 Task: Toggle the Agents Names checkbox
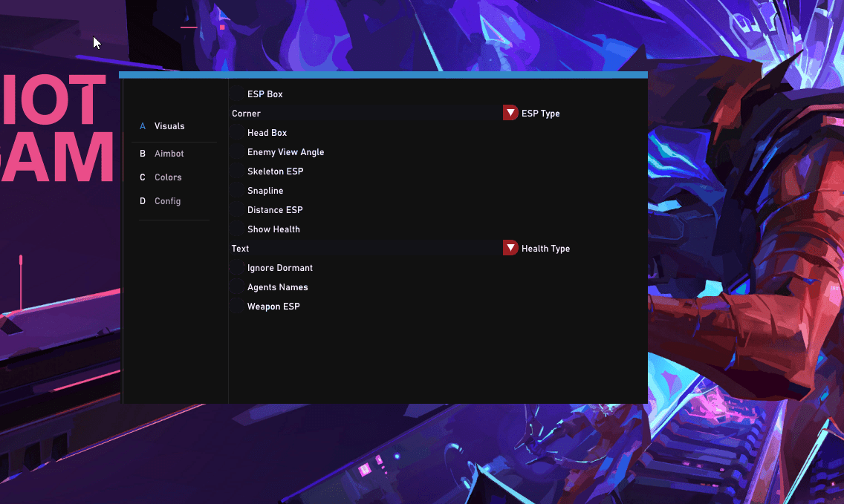point(238,287)
